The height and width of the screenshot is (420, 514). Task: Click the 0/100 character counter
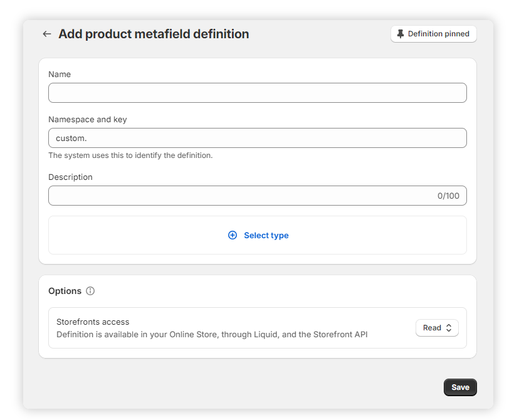click(x=448, y=196)
